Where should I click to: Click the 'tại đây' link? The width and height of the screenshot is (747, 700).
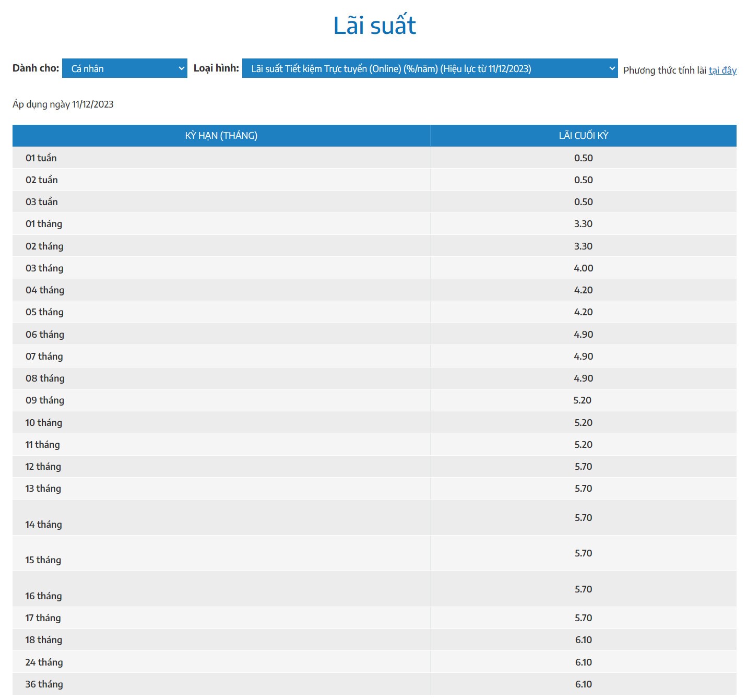(722, 70)
